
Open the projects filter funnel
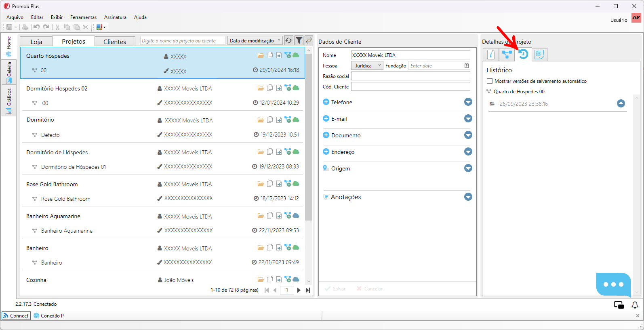[299, 40]
